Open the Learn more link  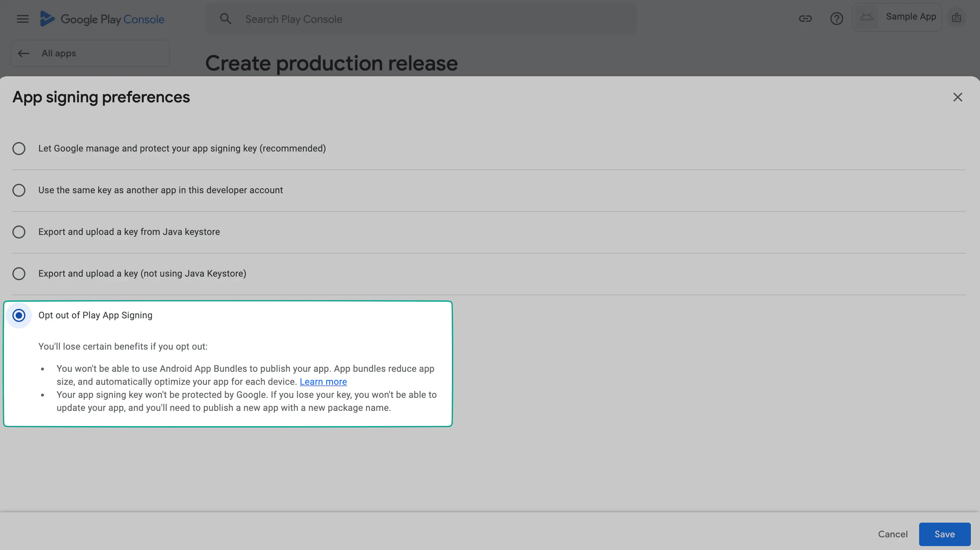coord(323,382)
